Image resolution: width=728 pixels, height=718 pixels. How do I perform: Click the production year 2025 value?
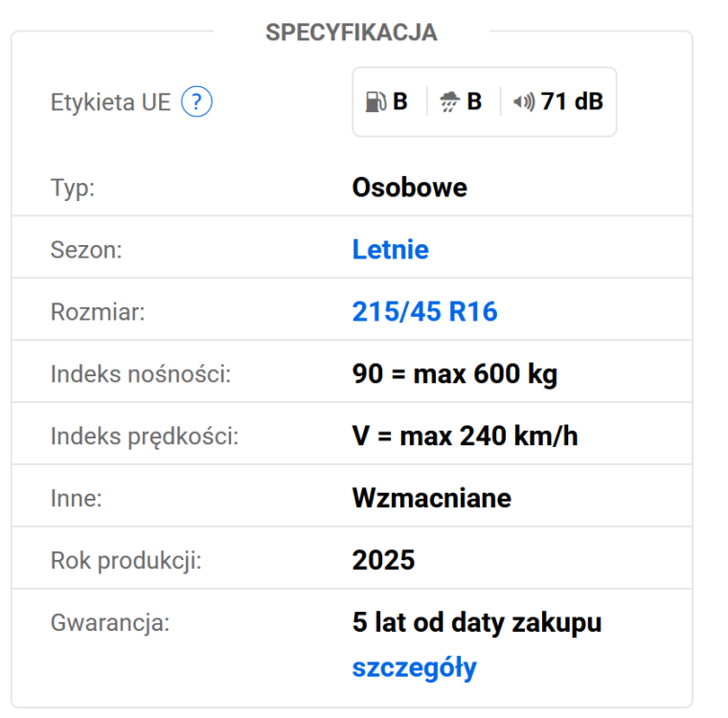[383, 560]
